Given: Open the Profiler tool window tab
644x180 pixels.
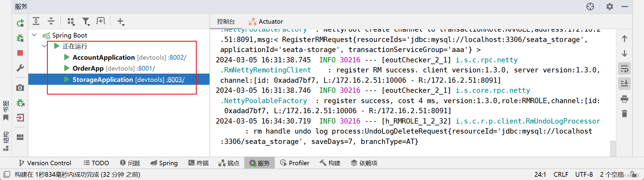Looking at the screenshot, I should (x=295, y=163).
